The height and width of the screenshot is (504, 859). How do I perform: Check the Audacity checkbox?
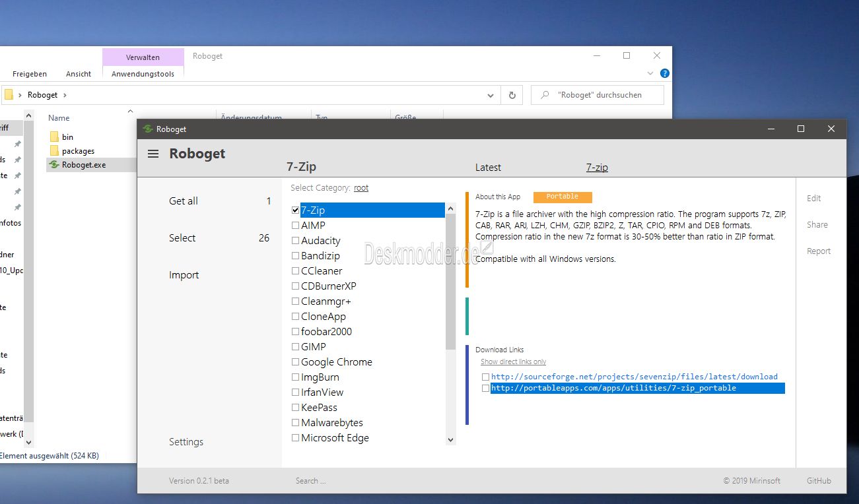point(295,241)
